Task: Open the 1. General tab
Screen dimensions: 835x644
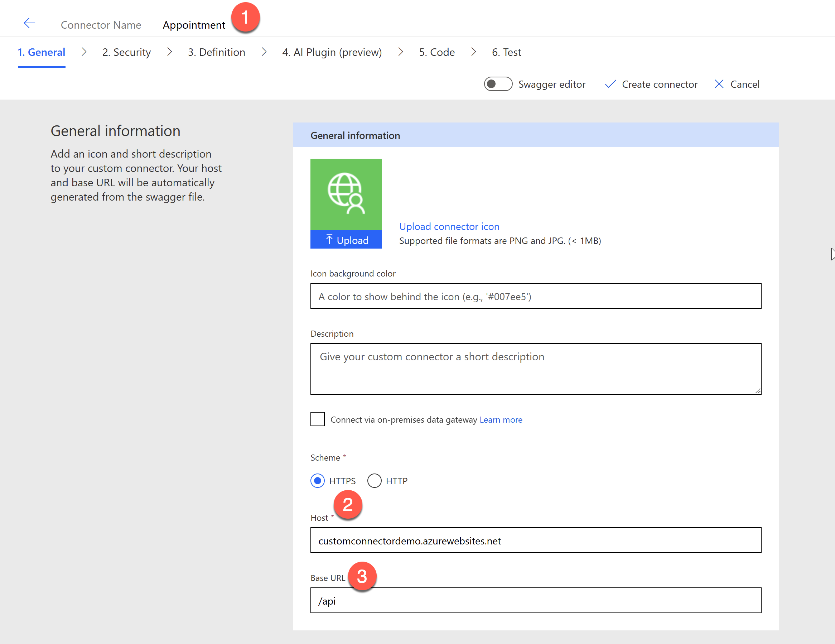Action: coord(41,52)
